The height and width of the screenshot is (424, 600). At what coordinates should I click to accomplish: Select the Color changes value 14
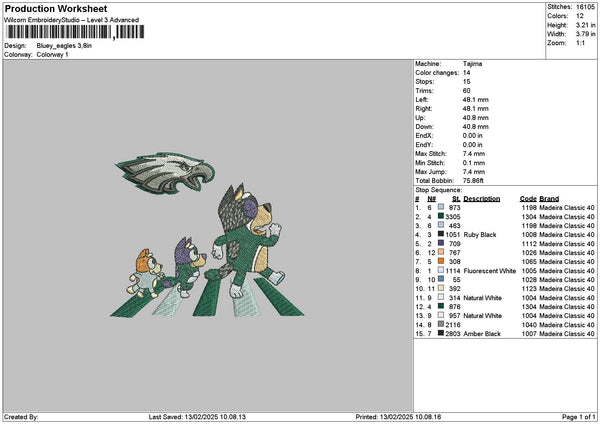[x=466, y=73]
